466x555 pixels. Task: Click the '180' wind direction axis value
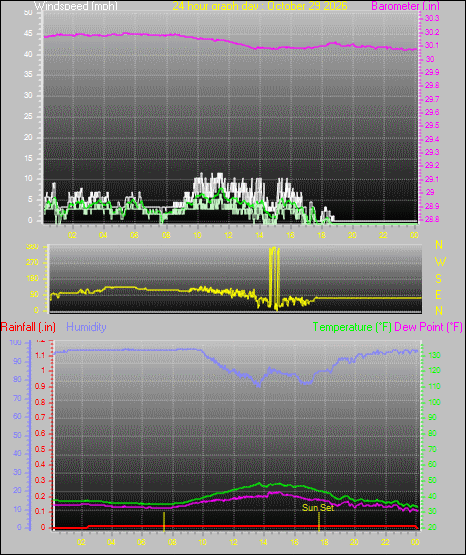[32, 279]
